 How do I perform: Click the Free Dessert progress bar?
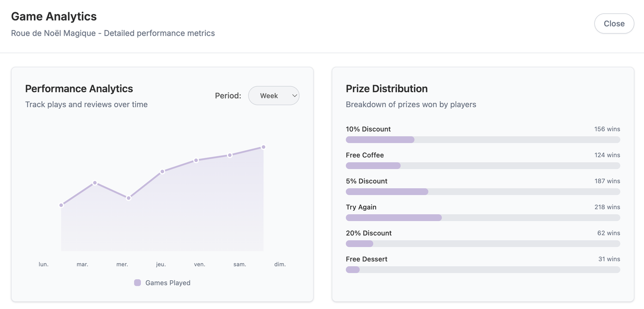(x=483, y=270)
